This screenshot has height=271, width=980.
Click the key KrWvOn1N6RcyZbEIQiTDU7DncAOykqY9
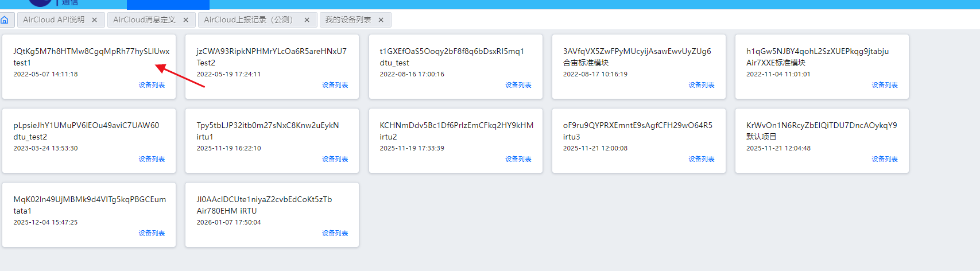coord(822,125)
